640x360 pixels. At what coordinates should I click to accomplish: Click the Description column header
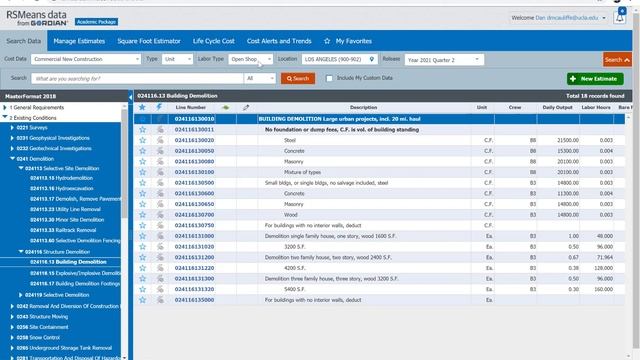pos(363,107)
